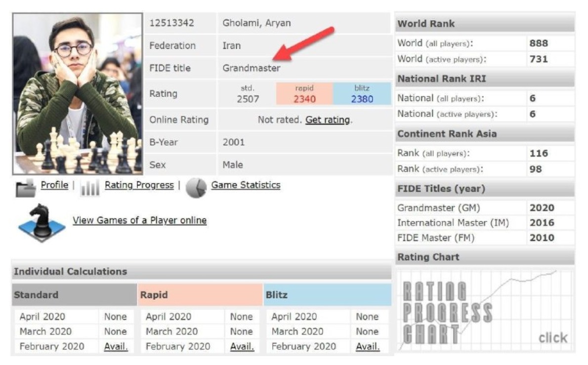
Task: Click the Grandmaster (GM) year 2020
Action: (x=542, y=207)
